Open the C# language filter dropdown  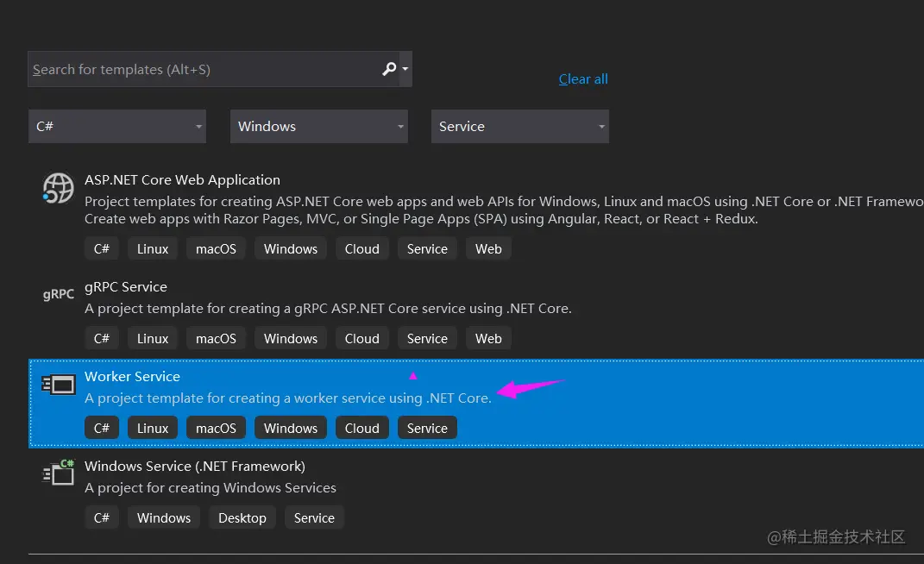tap(117, 126)
